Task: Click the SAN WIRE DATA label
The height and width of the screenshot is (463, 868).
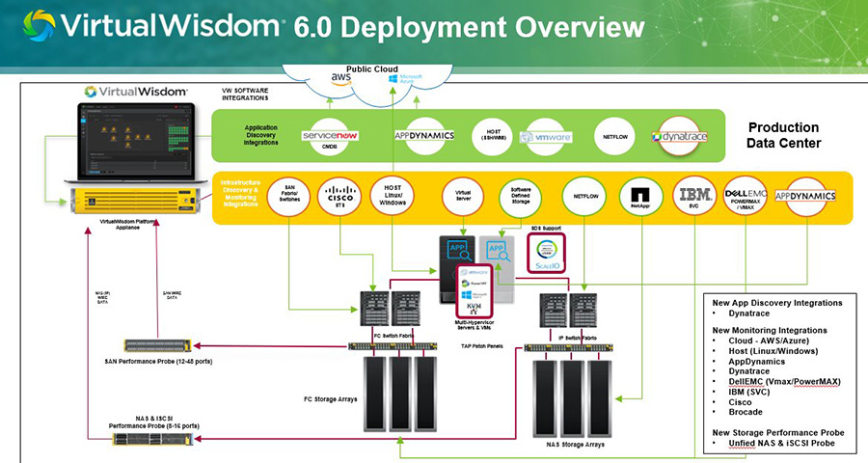Action: [172, 295]
